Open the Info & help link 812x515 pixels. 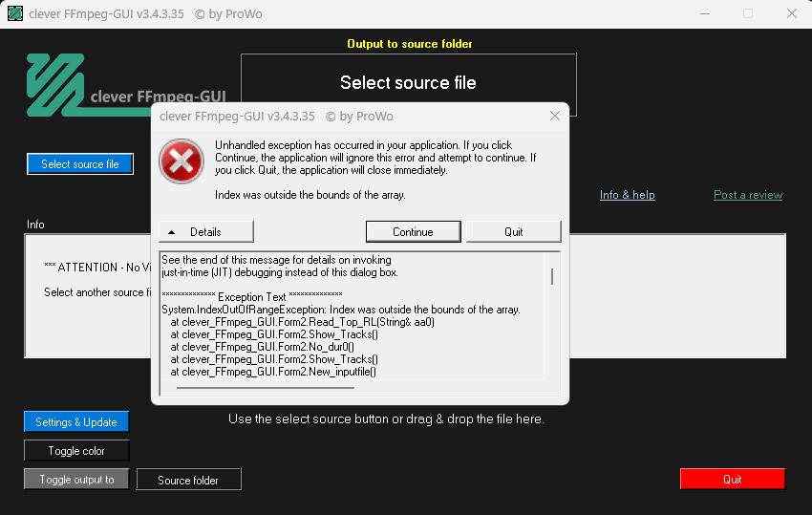[x=627, y=195]
